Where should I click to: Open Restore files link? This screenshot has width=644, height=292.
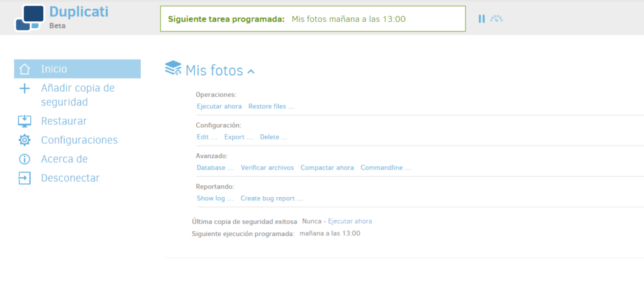click(x=271, y=106)
